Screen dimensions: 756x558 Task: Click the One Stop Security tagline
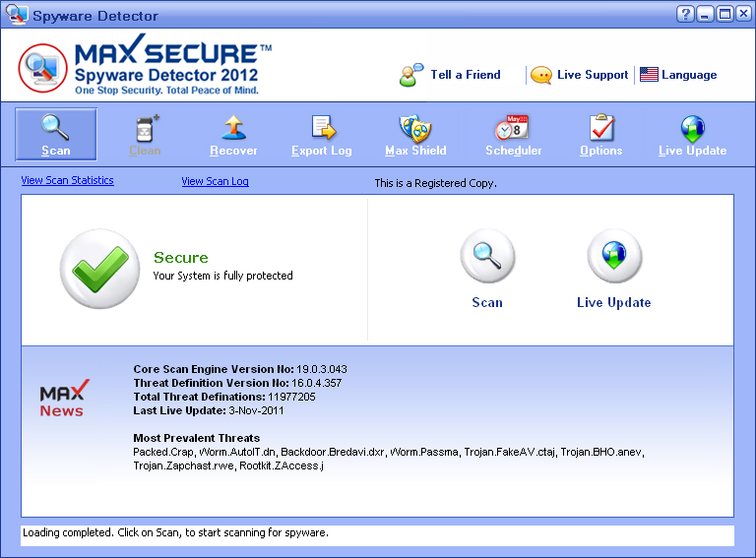(166, 91)
